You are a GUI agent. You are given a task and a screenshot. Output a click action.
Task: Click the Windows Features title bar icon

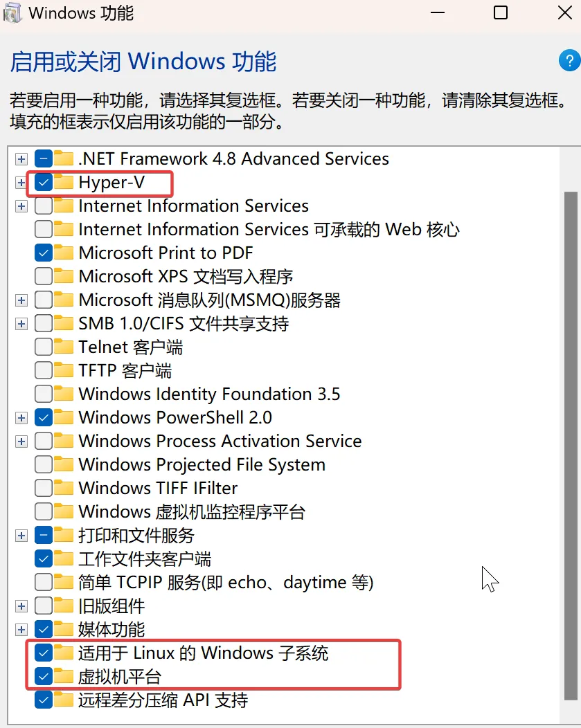(x=12, y=12)
